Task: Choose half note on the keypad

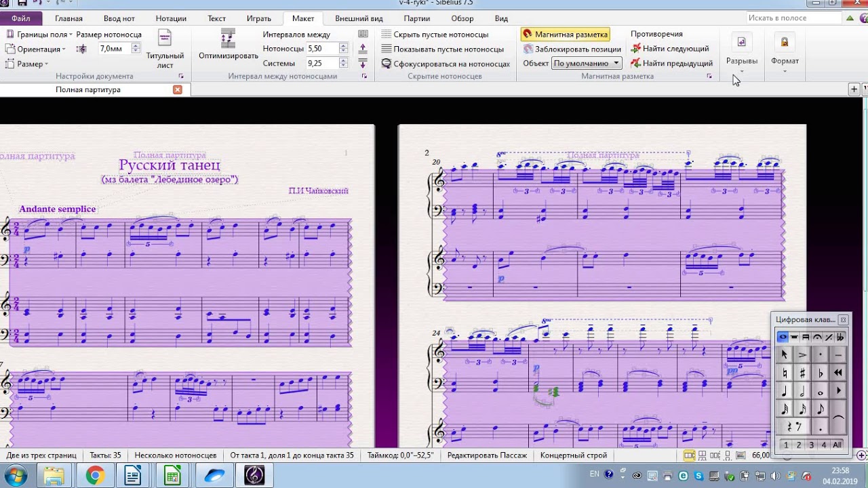Action: [x=802, y=391]
